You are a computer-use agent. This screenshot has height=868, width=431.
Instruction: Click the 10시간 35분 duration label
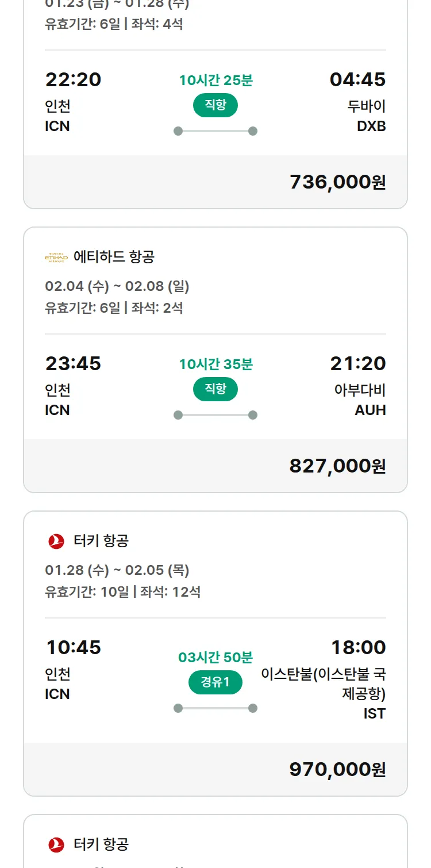pos(215,364)
